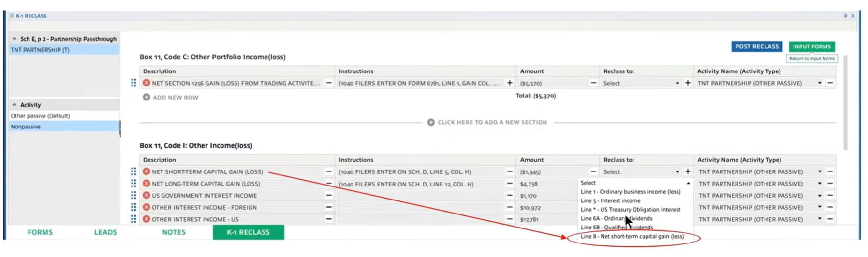
Task: Click the minus icon at the end of the Net Section 1256 row
Action: tap(830, 83)
